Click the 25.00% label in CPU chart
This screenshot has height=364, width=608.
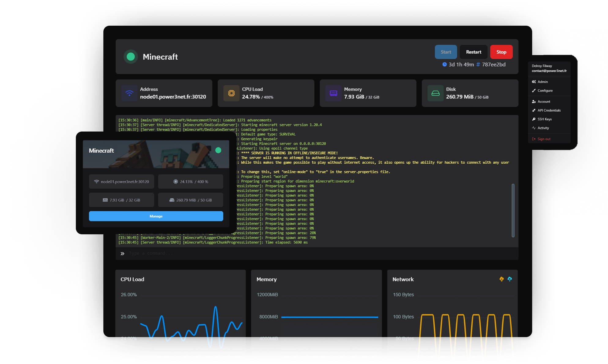[x=129, y=317]
